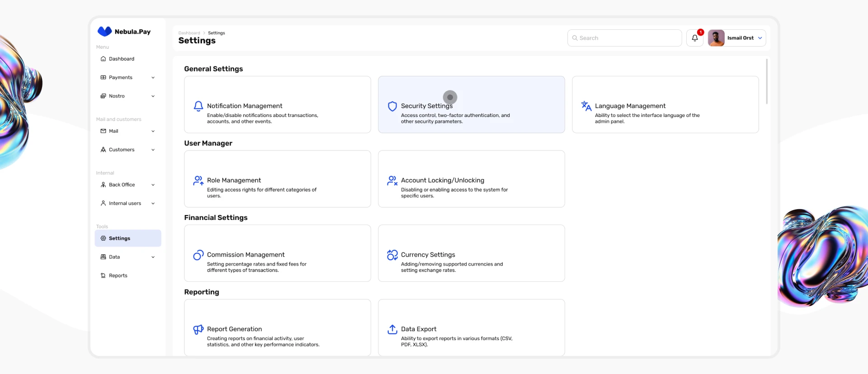Open the Notification Management card
This screenshot has width=868, height=374.
[x=277, y=104]
